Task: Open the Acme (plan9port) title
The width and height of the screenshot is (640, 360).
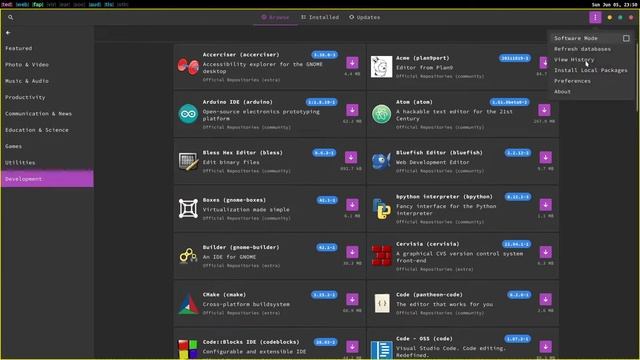Action: pyautogui.click(x=422, y=58)
